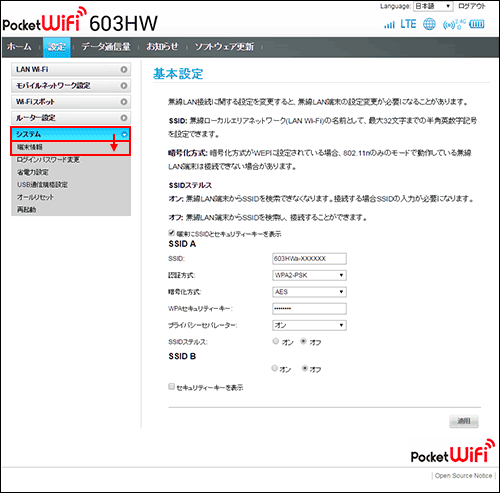
Task: Open 端末情報 under システム
Action: 70,148
